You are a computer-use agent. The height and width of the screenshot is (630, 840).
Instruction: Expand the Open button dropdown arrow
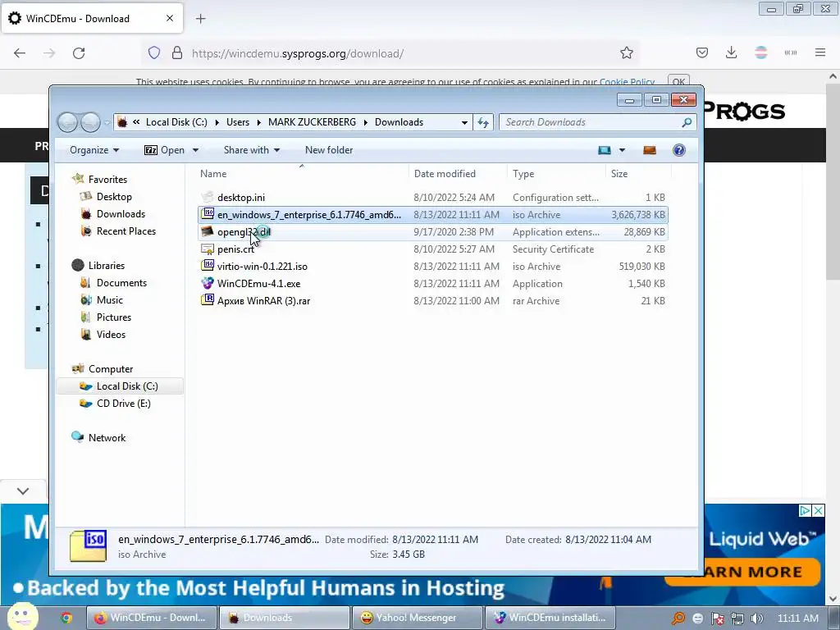195,151
